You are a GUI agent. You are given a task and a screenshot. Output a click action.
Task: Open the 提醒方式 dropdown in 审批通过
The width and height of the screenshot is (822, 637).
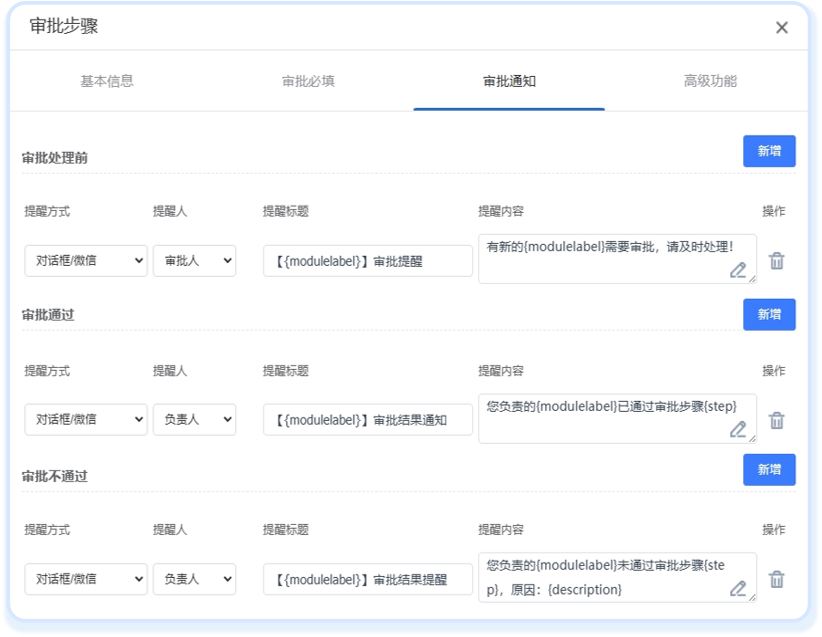click(85, 418)
